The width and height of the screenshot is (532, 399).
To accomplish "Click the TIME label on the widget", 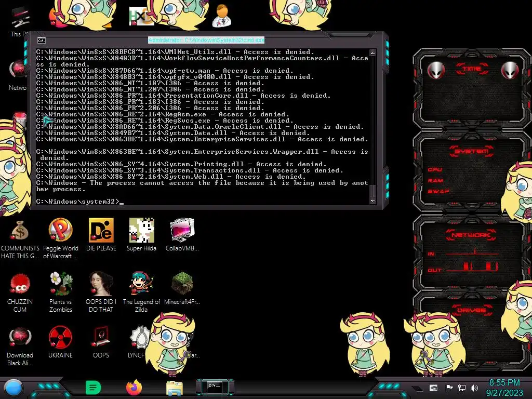I will coord(472,69).
